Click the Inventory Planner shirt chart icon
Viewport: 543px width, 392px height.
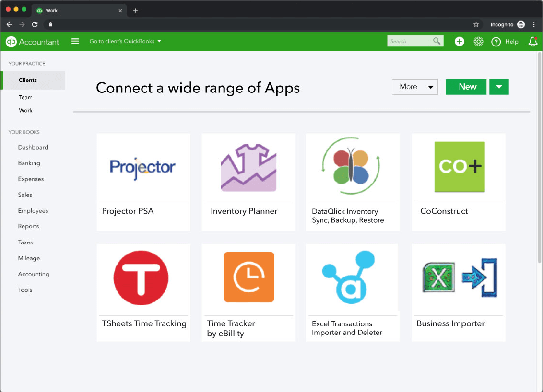click(248, 167)
